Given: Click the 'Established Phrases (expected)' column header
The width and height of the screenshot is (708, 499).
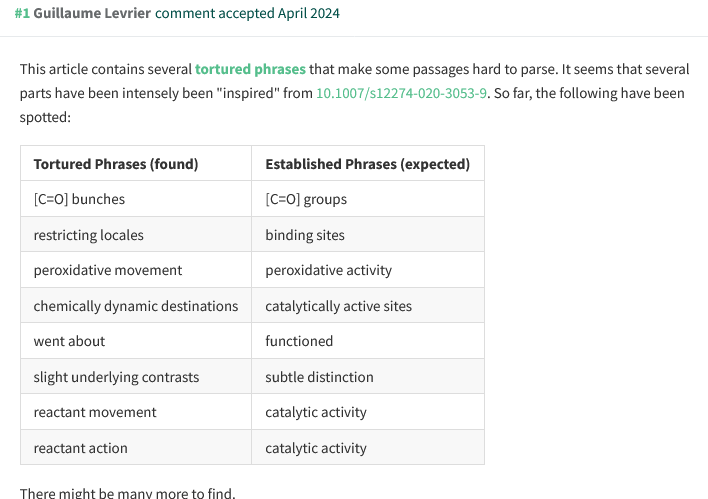Looking at the screenshot, I should click(367, 164).
